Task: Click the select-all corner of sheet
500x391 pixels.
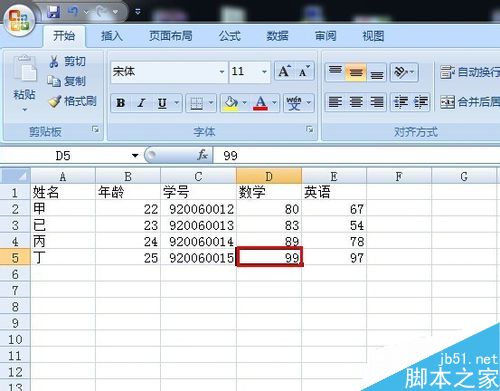Action: coord(15,176)
